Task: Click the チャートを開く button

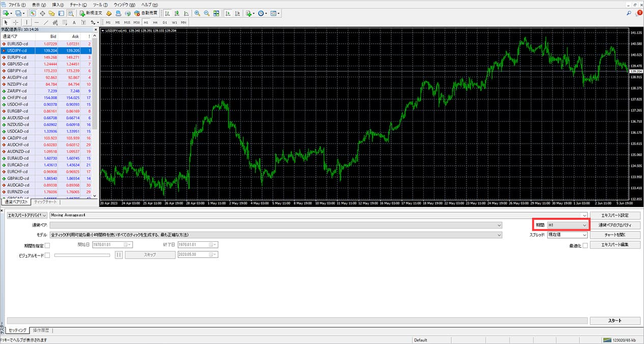Action: point(614,235)
